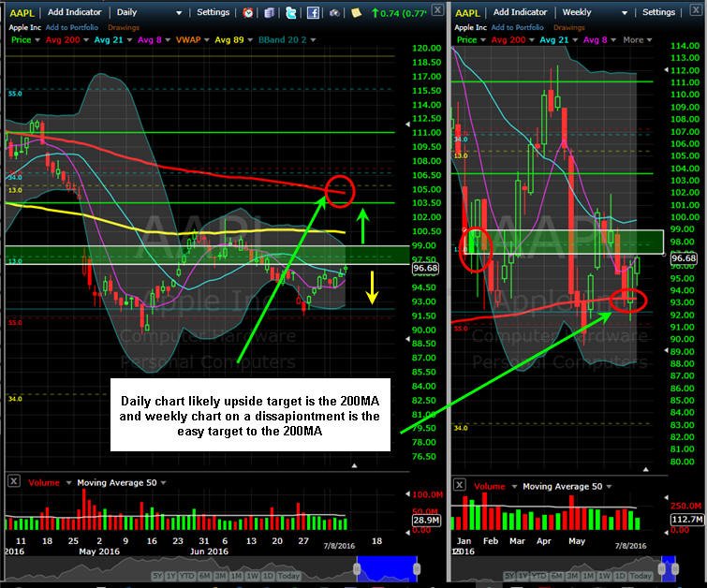Click the left handle of daily range slider
707x588 pixels.
(x=357, y=568)
